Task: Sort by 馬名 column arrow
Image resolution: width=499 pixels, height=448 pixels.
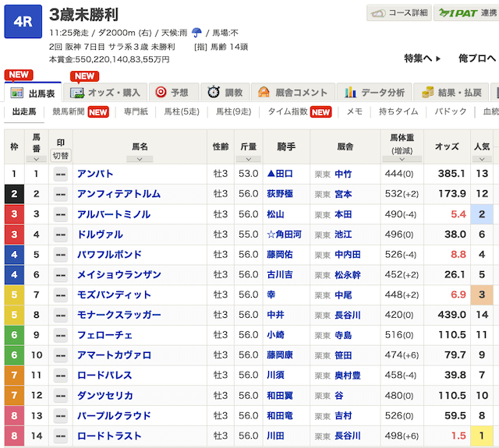Action: click(140, 159)
